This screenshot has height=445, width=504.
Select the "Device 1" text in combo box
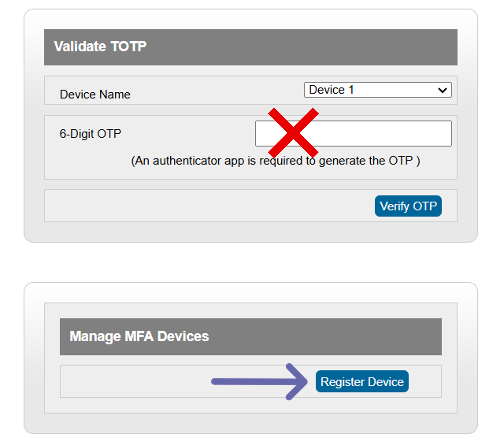(x=331, y=90)
